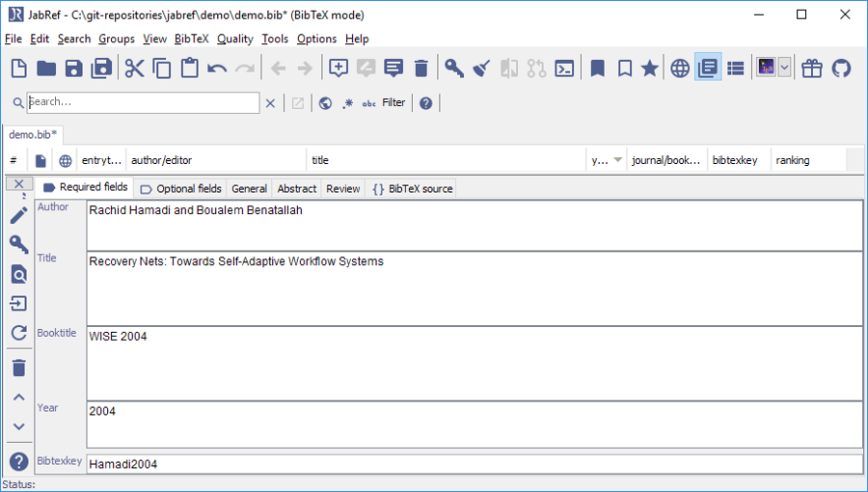Copy the selected entry
The width and height of the screenshot is (868, 492).
point(162,68)
